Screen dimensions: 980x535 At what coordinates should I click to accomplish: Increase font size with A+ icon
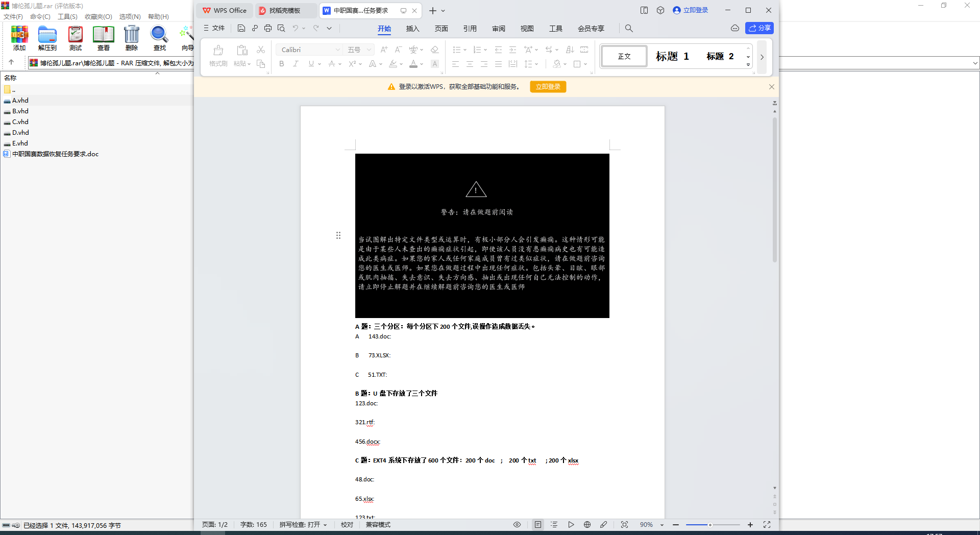point(384,50)
